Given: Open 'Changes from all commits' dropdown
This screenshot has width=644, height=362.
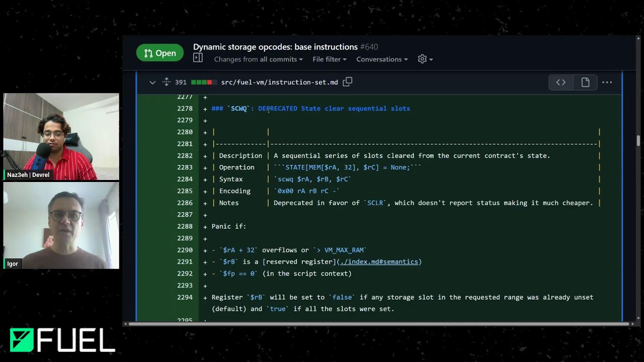Looking at the screenshot, I should pos(259,59).
